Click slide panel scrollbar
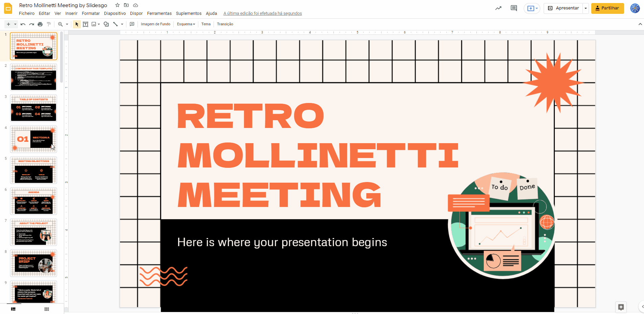Image resolution: width=644 pixels, height=314 pixels. coord(61,57)
